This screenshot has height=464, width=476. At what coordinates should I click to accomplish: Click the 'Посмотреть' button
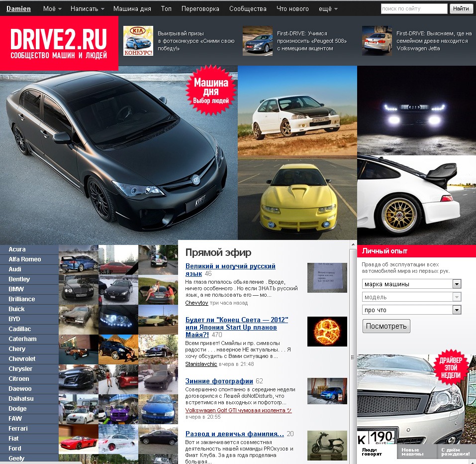pos(386,326)
